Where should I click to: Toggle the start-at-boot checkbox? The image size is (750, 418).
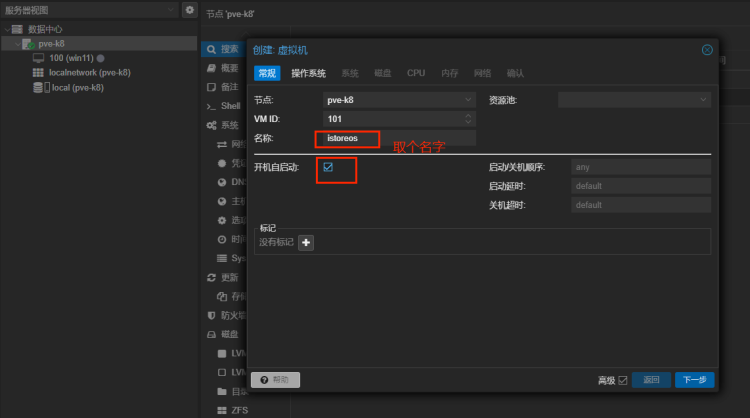[x=328, y=167]
